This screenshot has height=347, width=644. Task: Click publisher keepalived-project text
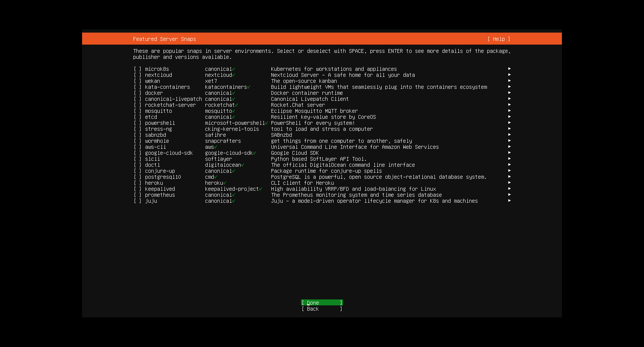(x=232, y=189)
